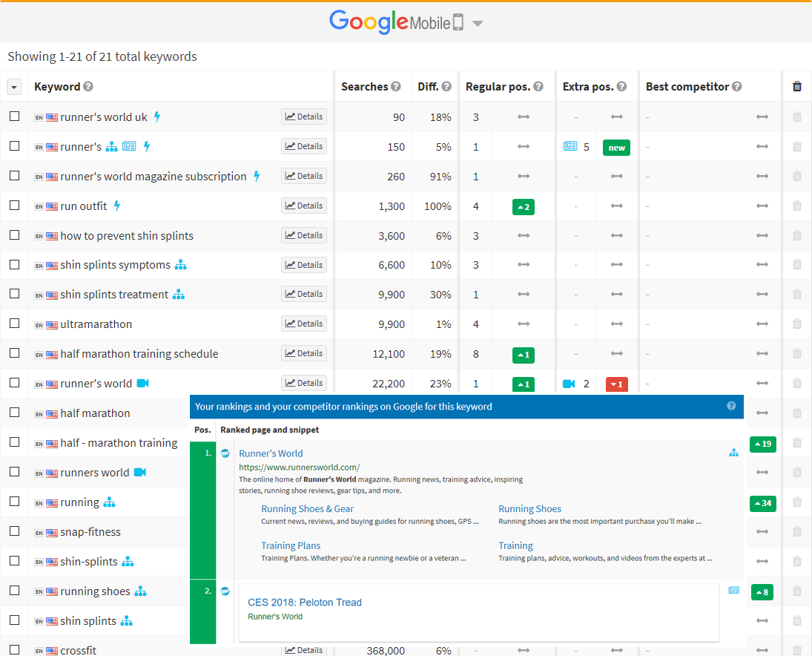Tick the checkbox next to 'snap-fitness'
This screenshot has width=812, height=656.
[13, 531]
